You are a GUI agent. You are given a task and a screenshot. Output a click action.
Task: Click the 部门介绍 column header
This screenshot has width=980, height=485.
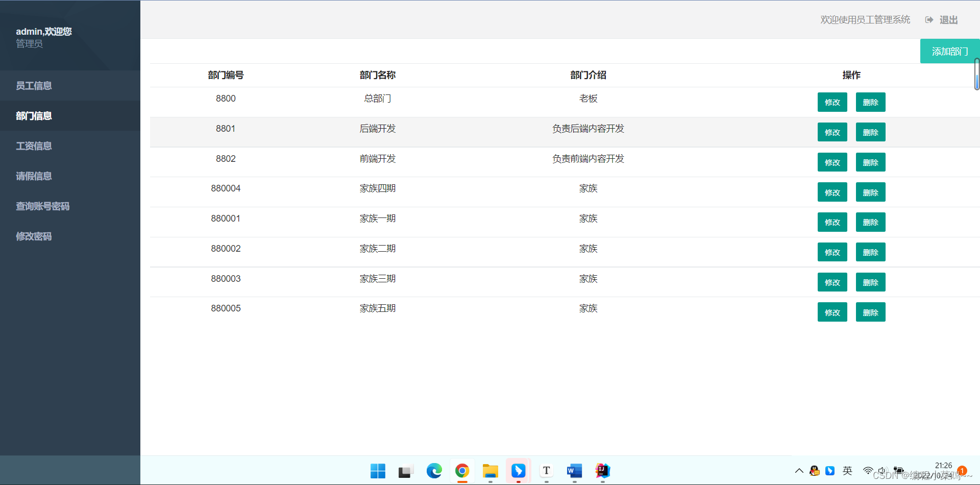588,75
